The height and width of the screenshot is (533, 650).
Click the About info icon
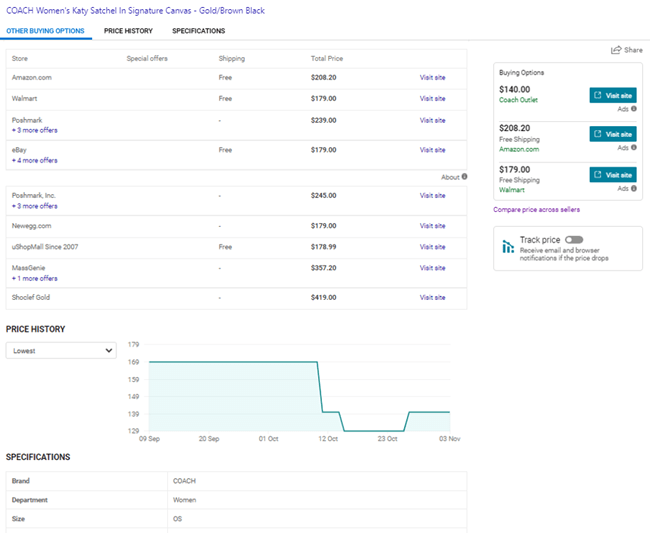[x=464, y=177]
